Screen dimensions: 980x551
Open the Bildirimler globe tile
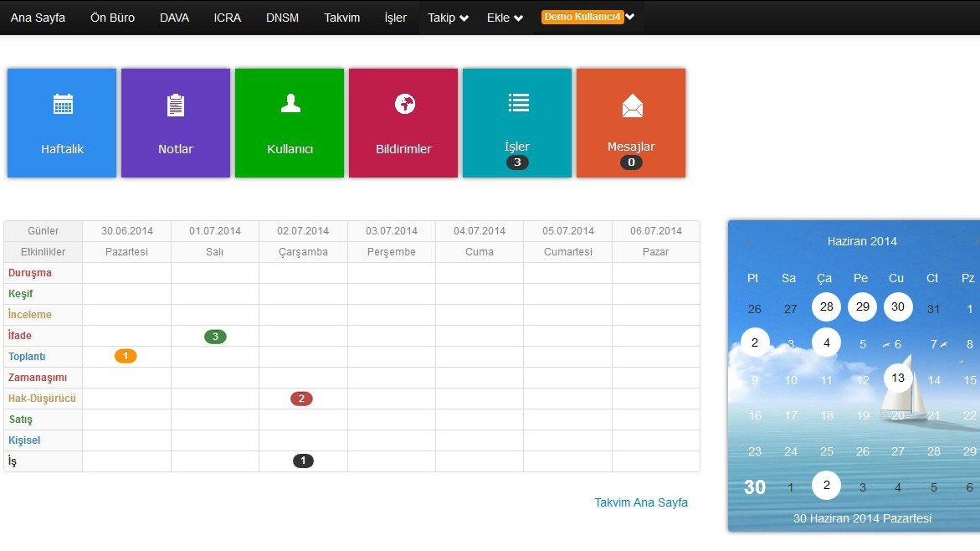(403, 123)
